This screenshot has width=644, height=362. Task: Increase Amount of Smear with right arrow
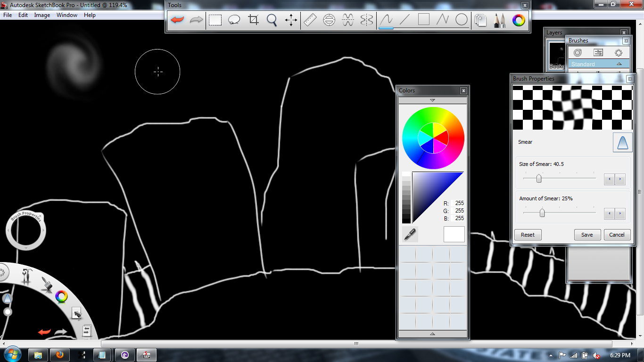(620, 214)
